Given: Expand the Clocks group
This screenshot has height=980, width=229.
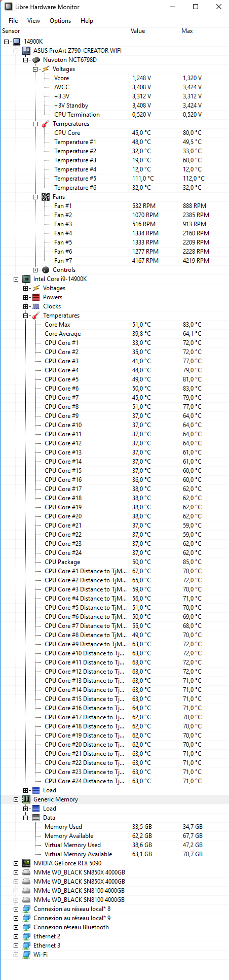Looking at the screenshot, I should (x=26, y=306).
